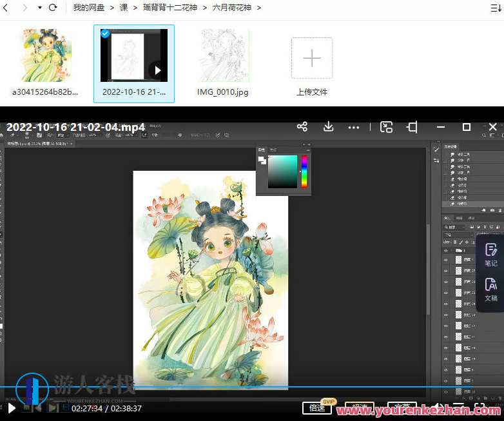Click the 上传文件 upload tile
504x421 pixels.
(x=312, y=58)
